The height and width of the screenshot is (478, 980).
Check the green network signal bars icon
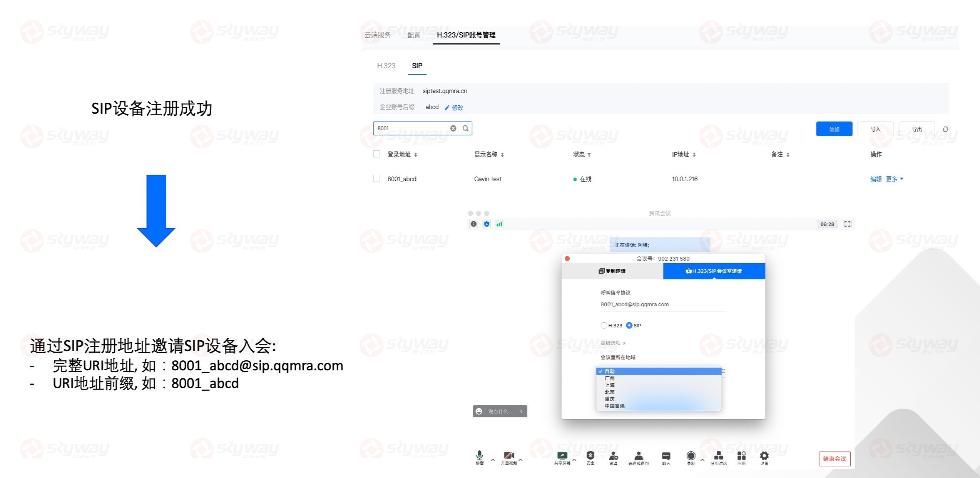tap(499, 224)
